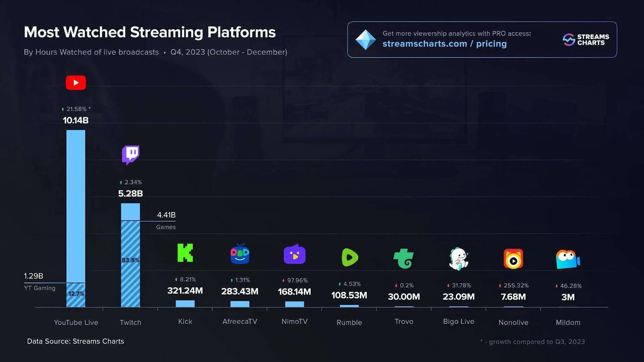Click the striped Twitch Games bar segment
This screenshot has height=362, width=644.
(x=130, y=263)
